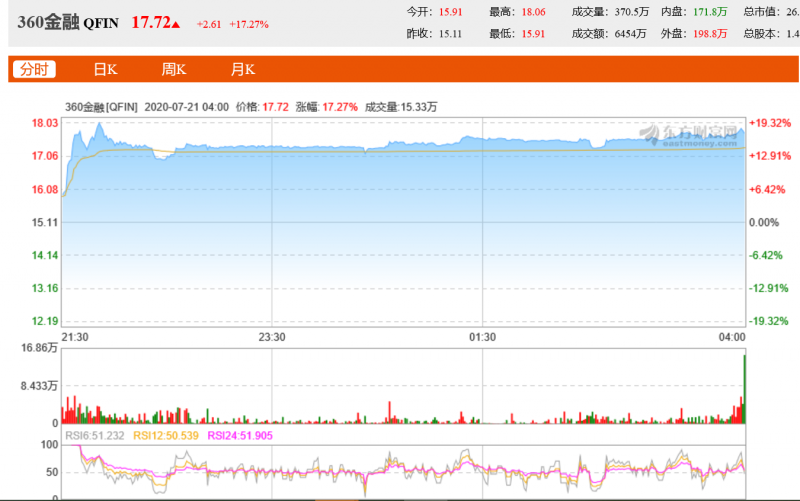Click the tall green closing volume bar

coord(744,389)
